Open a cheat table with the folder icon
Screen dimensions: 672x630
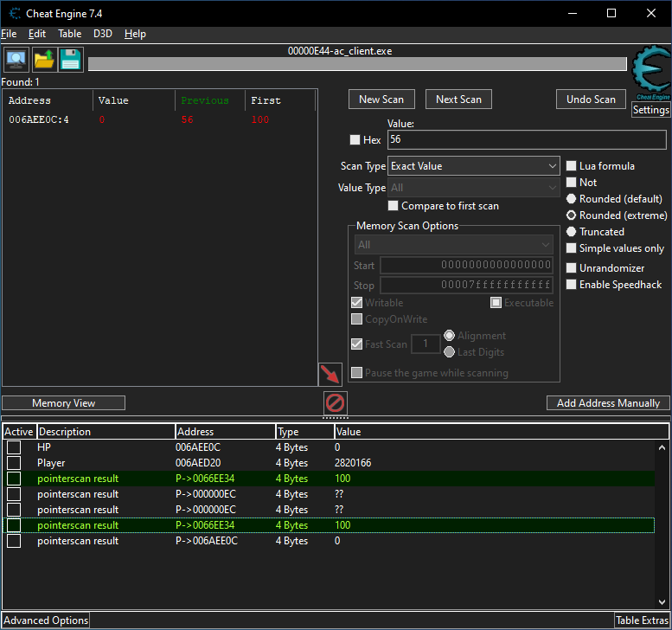pyautogui.click(x=43, y=61)
